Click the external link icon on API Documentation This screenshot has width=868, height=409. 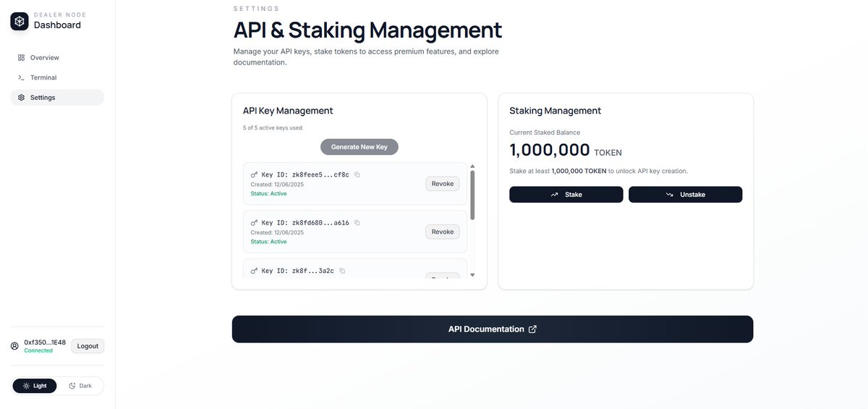pyautogui.click(x=533, y=329)
